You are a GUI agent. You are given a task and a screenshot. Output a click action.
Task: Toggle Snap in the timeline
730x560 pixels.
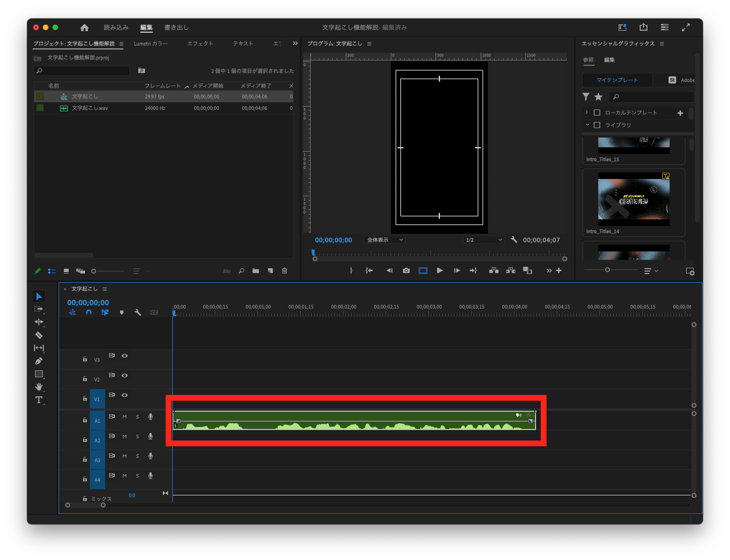coord(89,312)
